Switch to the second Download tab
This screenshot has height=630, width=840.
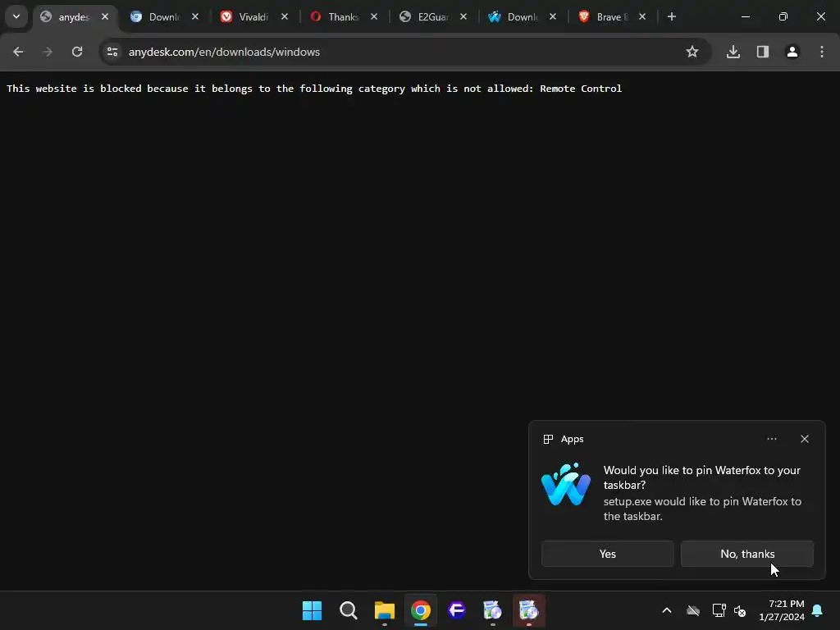[x=163, y=17]
